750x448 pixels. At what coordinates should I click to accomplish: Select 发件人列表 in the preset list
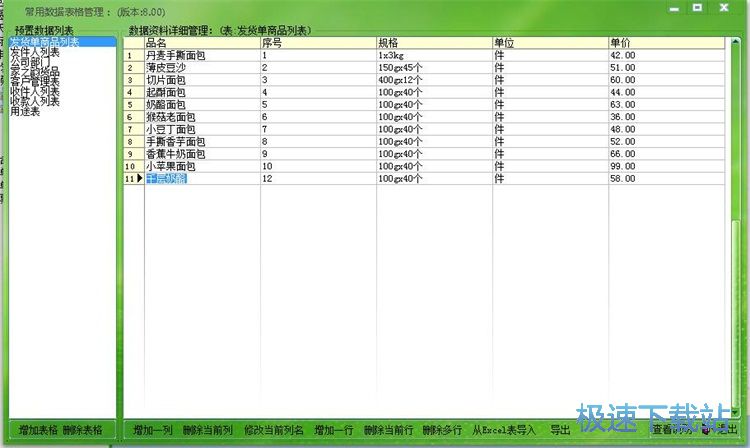point(35,52)
